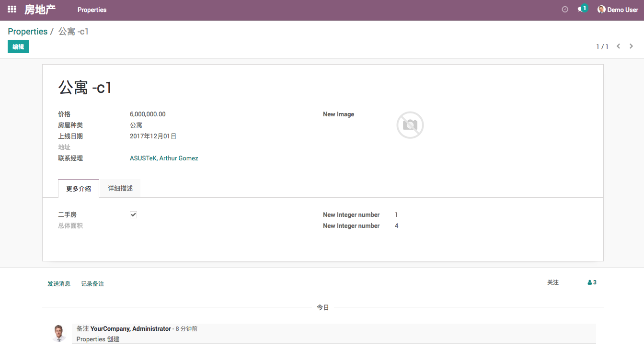Viewport: 644px width, 349px height.
Task: Click the clock activities icon
Action: coord(565,10)
